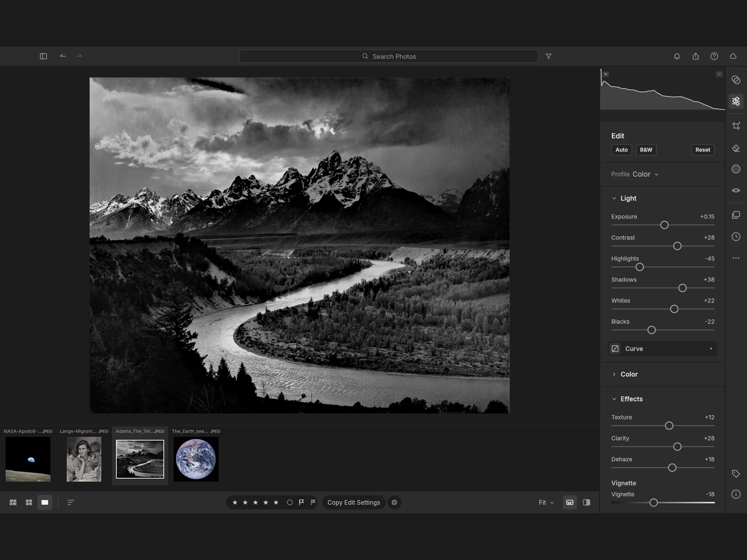Select the Healing eraser tool
Image resolution: width=747 pixels, height=560 pixels.
click(736, 148)
